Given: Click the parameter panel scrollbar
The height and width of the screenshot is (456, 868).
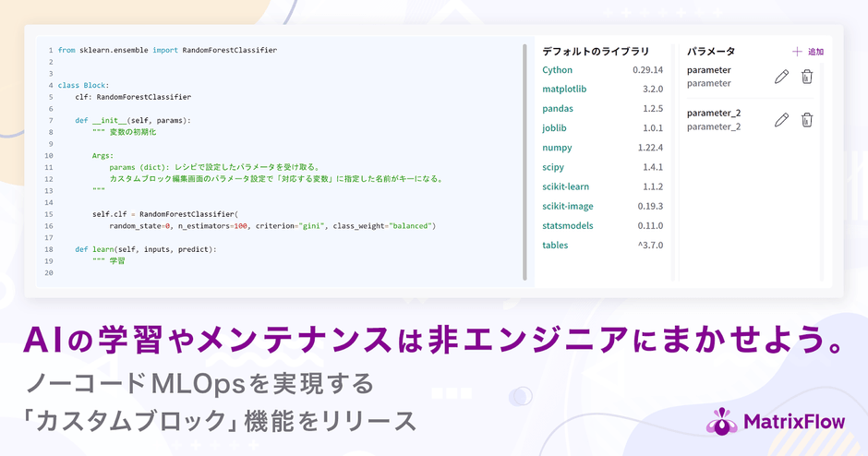Looking at the screenshot, I should pos(822,172).
